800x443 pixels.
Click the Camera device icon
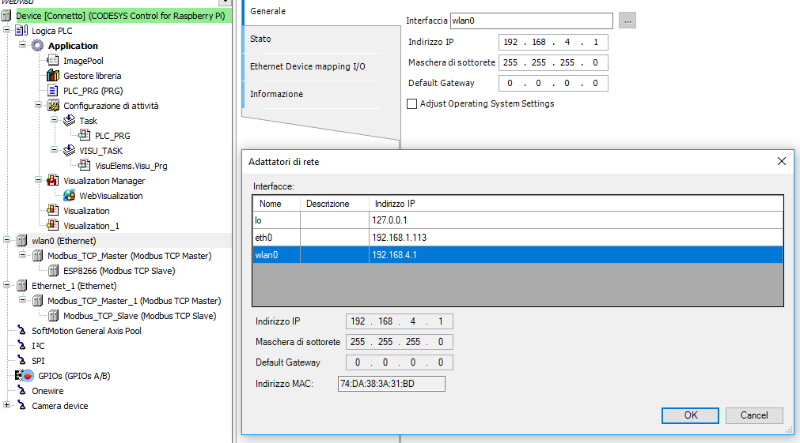click(21, 406)
